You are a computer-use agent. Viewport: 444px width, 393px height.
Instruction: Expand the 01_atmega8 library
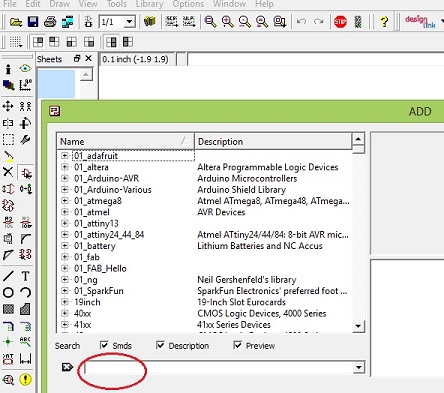click(65, 201)
